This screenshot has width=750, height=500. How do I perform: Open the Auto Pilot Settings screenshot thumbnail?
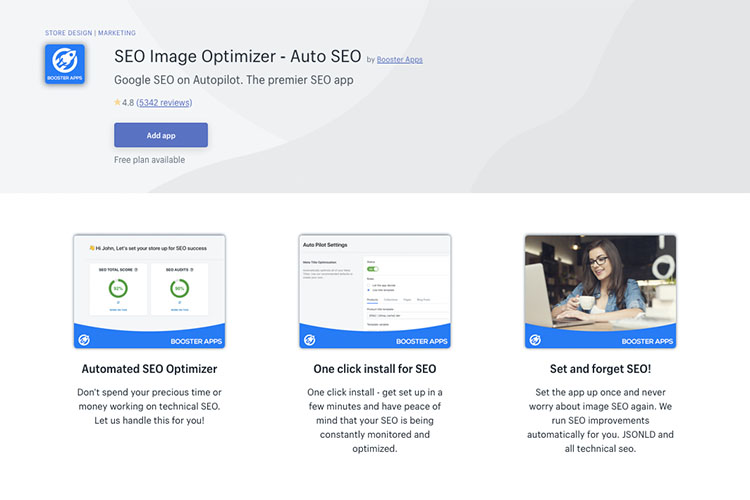click(x=375, y=291)
